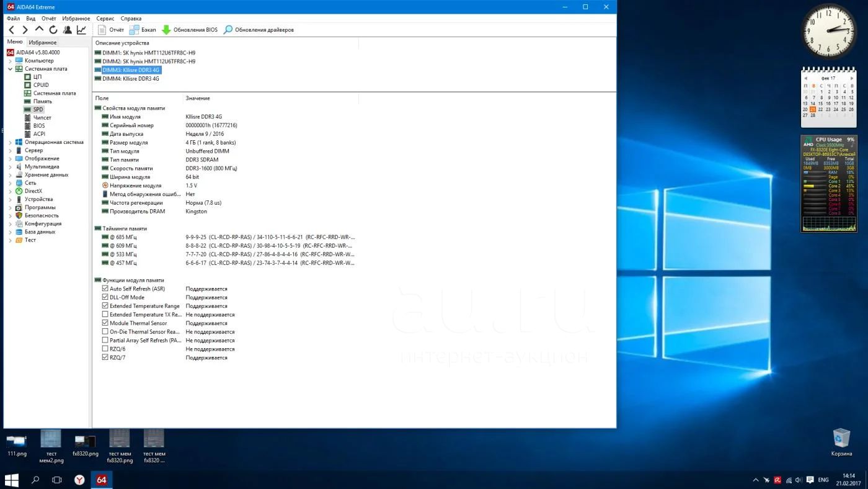Click the Значение column header
Image resolution: width=868 pixels, height=489 pixels.
pos(198,98)
